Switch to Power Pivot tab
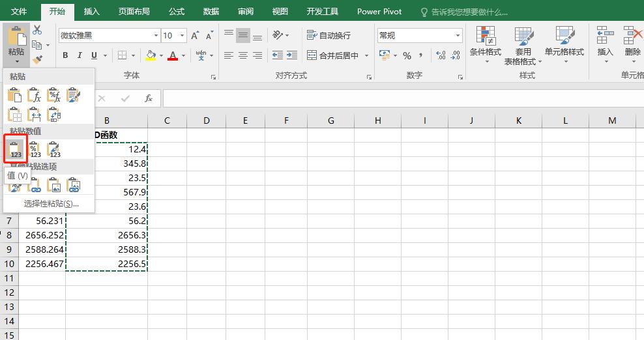The height and width of the screenshot is (340, 644). click(x=379, y=12)
